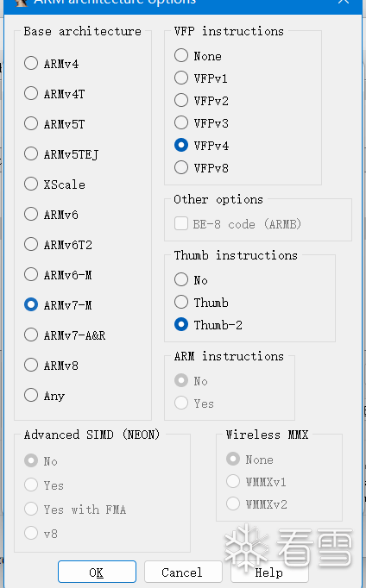Open Help for architecture options

269,572
